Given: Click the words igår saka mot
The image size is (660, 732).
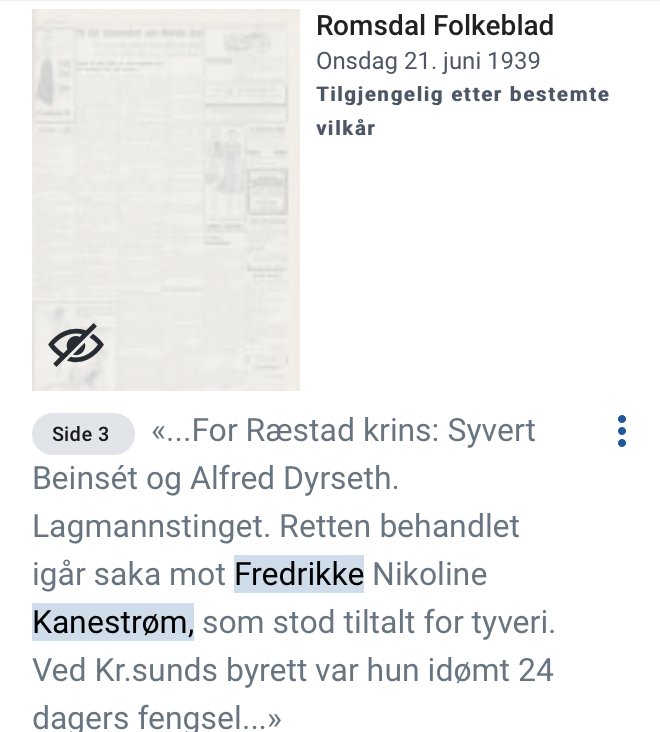Looking at the screenshot, I should [129, 575].
